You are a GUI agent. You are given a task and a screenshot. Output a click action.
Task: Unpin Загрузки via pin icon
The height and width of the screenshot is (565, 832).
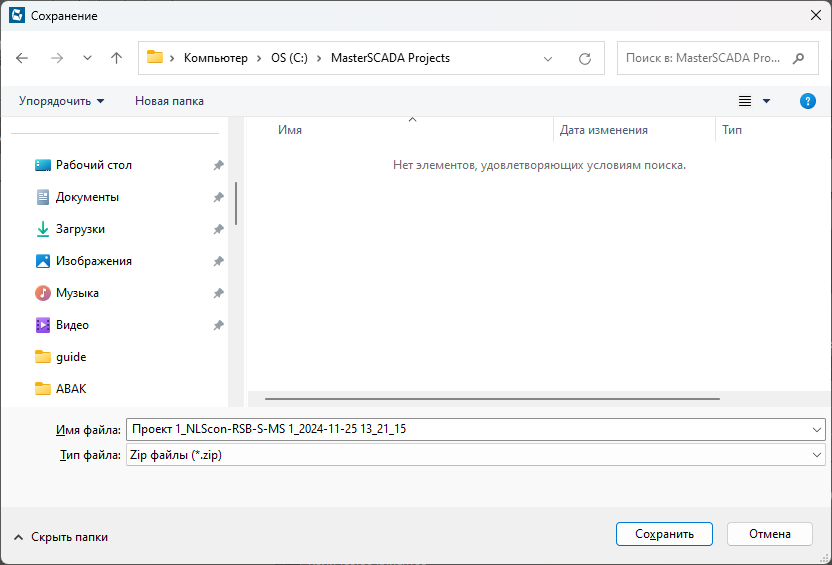pyautogui.click(x=218, y=229)
